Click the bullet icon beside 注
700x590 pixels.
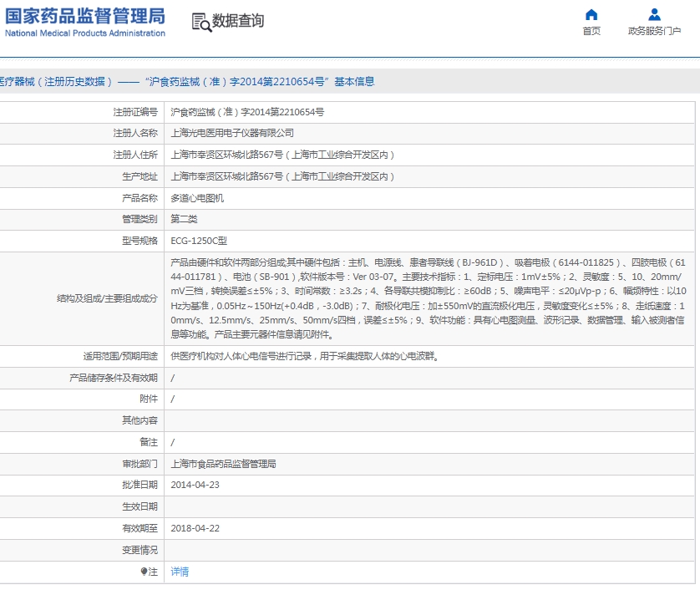click(144, 572)
